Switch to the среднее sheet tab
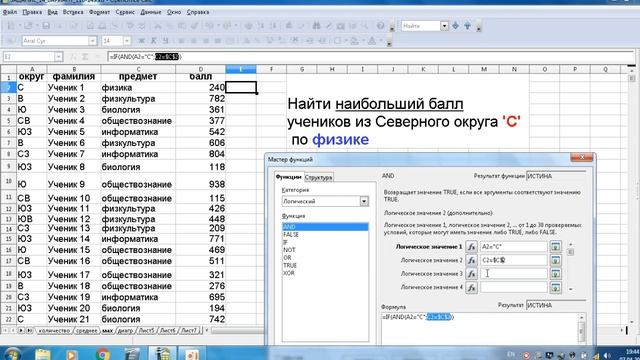640x360 pixels. pyautogui.click(x=87, y=331)
